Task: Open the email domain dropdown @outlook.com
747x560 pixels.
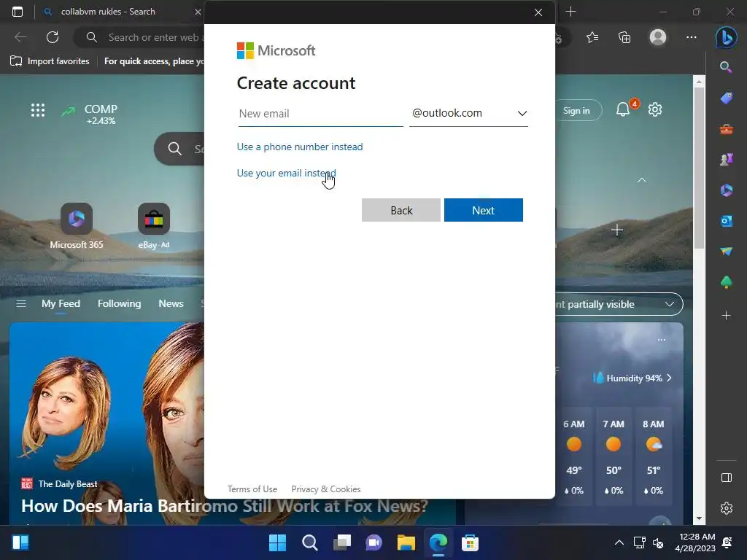Action: coord(469,113)
